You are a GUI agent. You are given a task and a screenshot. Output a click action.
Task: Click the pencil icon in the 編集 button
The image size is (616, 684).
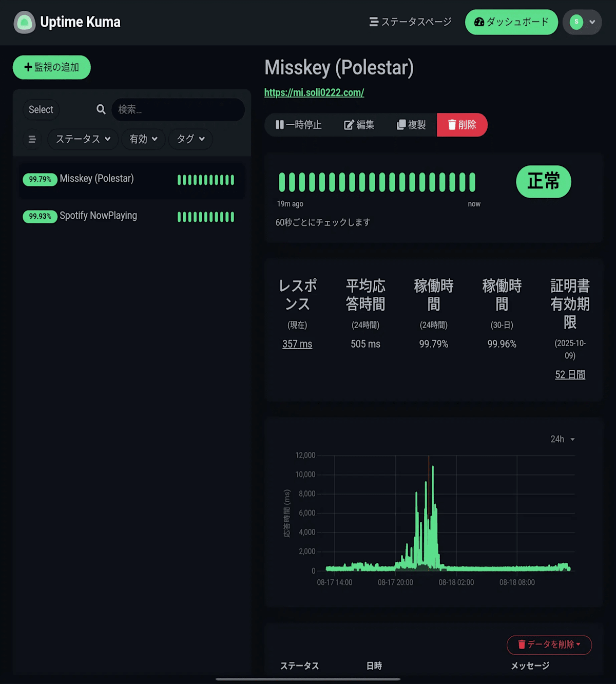348,124
